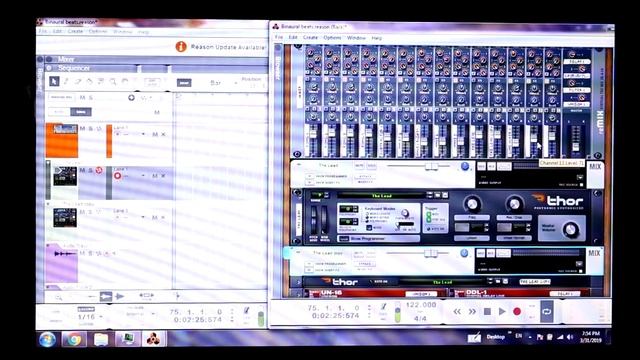Toggle the metronome click in sequencer transport
Screen dimensions: 640x360
(x=247, y=311)
